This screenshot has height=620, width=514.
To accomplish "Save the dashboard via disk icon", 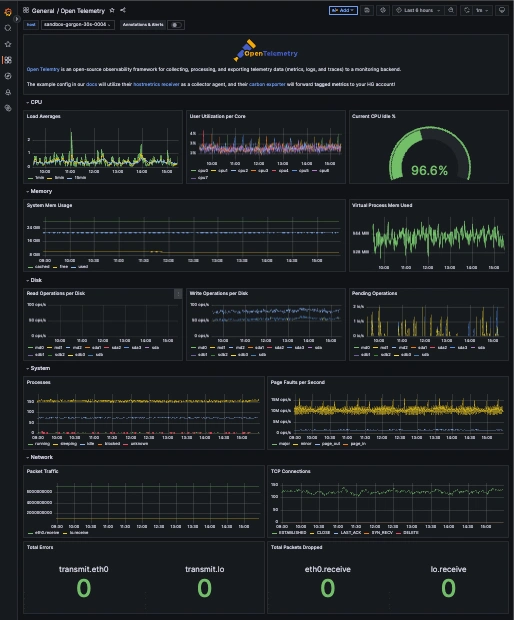I will [x=367, y=10].
